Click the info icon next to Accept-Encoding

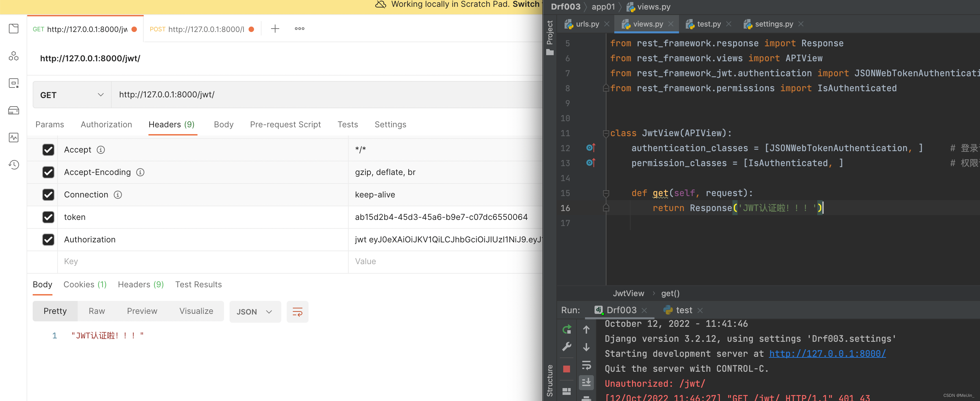point(140,172)
